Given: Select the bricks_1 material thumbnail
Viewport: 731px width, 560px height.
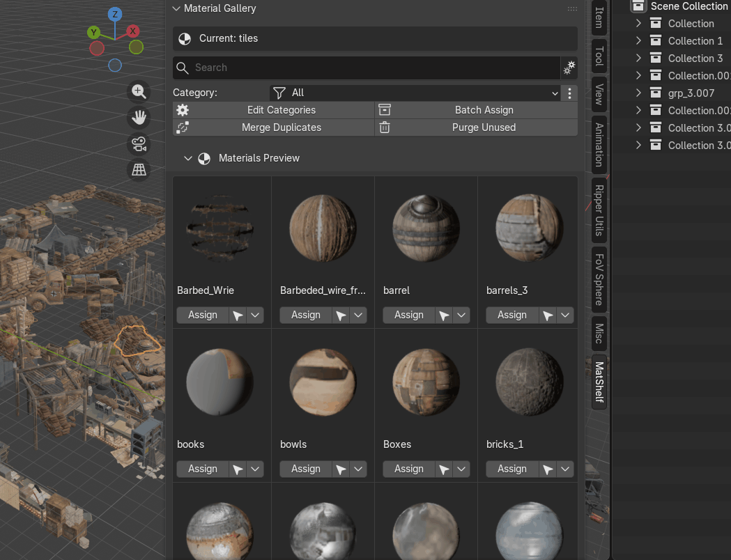Looking at the screenshot, I should pyautogui.click(x=529, y=382).
